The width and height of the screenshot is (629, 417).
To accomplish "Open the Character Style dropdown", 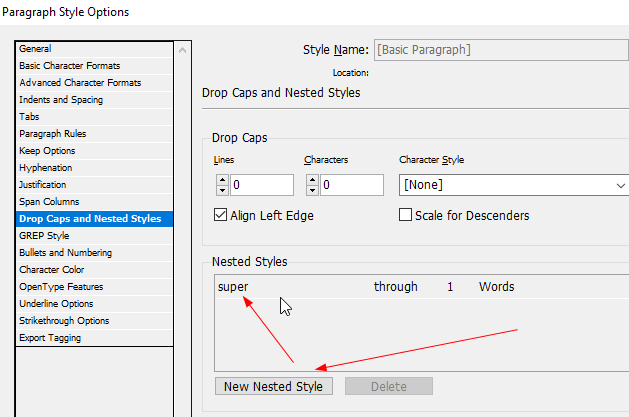I will pyautogui.click(x=513, y=185).
